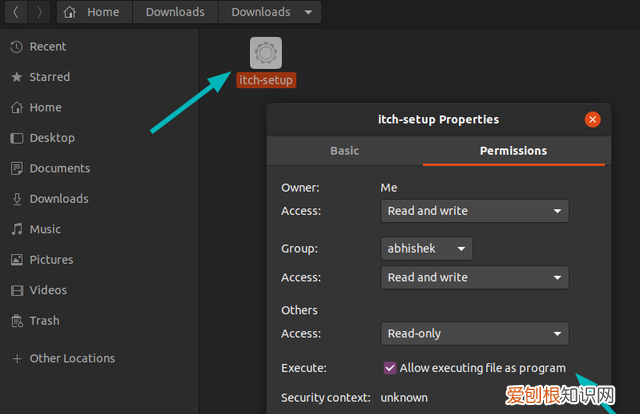Viewport: 640px width, 414px height.
Task: Click the itch-setup file name label
Action: pos(266,80)
